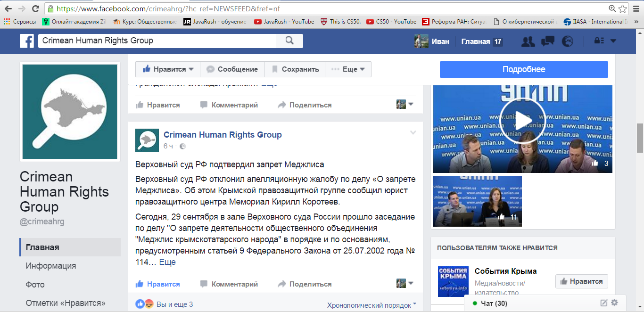This screenshot has width=644, height=312.
Task: Select the Главная tab in page sidebar
Action: [x=70, y=247]
